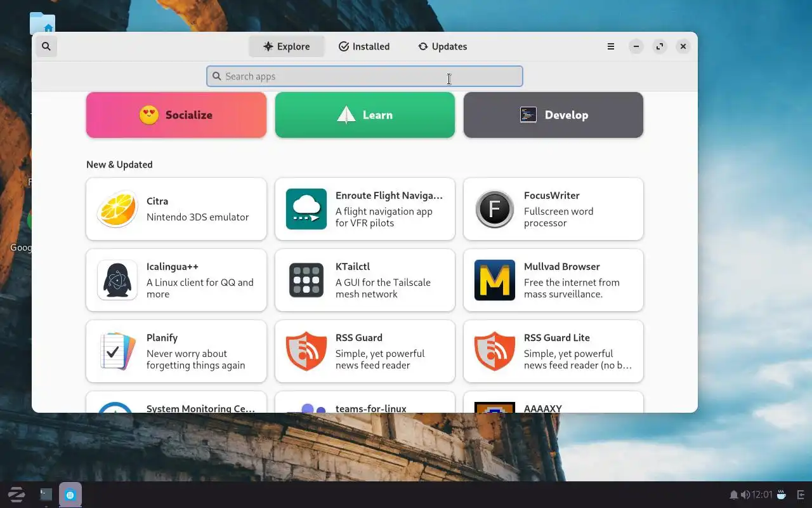This screenshot has height=508, width=812.
Task: Close the software window
Action: coord(683,46)
